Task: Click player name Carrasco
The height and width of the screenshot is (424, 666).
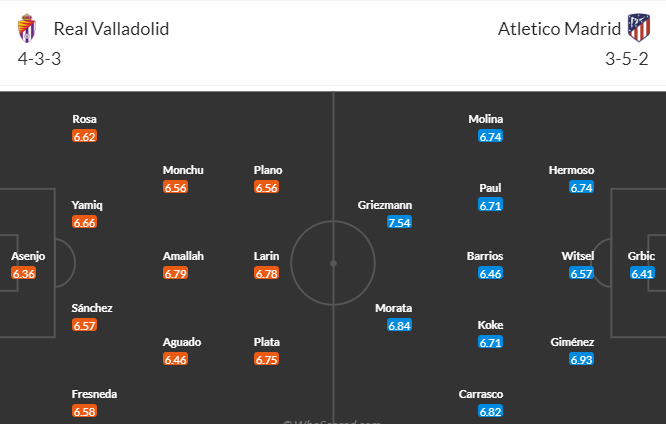Action: 481,394
